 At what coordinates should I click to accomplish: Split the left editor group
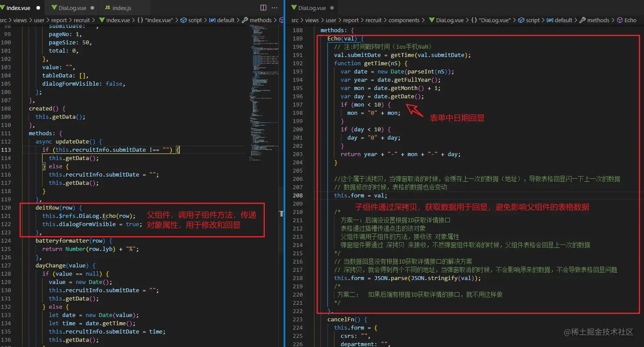tap(263, 8)
